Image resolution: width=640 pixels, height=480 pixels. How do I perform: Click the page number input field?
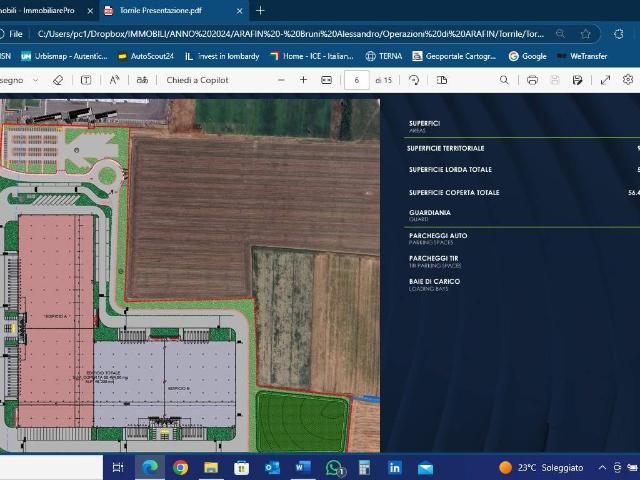pyautogui.click(x=357, y=80)
